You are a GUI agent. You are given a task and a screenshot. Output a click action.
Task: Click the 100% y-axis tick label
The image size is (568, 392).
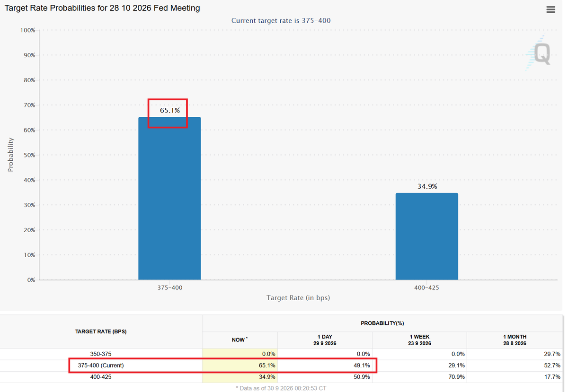[x=27, y=30]
